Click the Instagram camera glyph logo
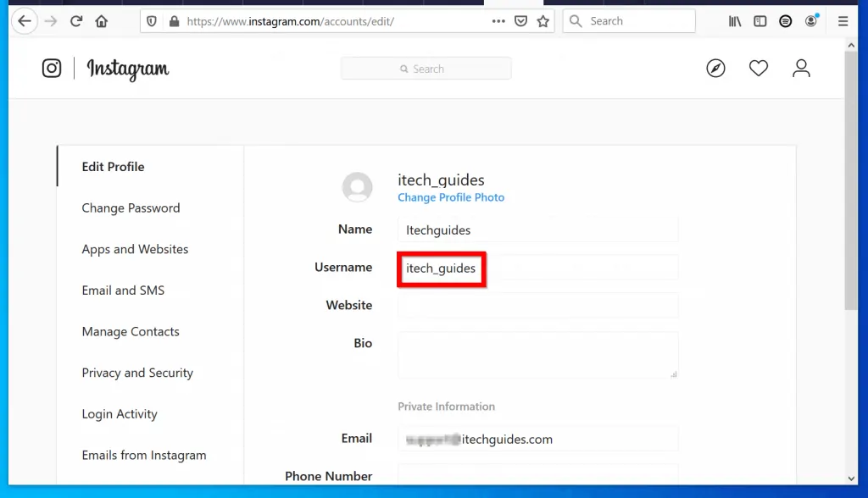Viewport: 868px width, 498px height. point(52,69)
